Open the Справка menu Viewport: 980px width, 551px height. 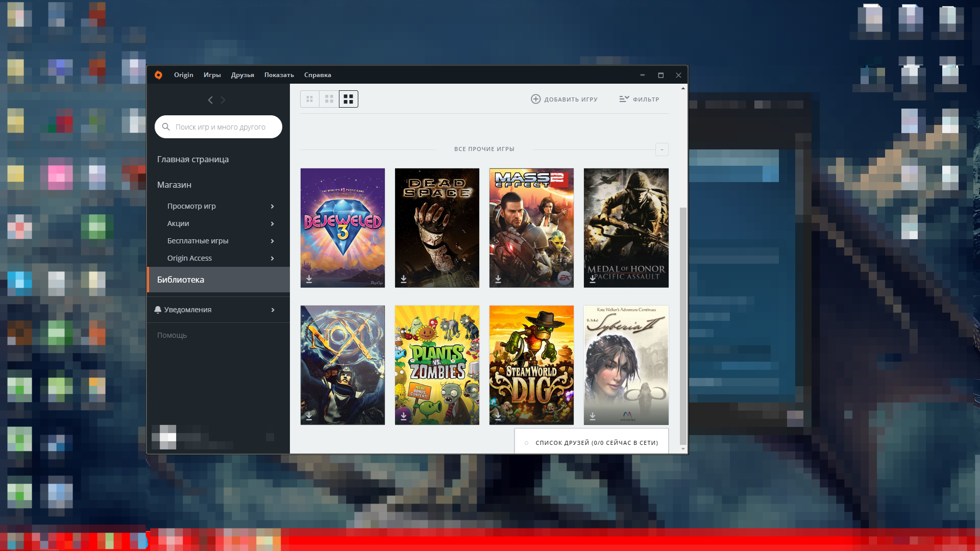[x=317, y=75]
